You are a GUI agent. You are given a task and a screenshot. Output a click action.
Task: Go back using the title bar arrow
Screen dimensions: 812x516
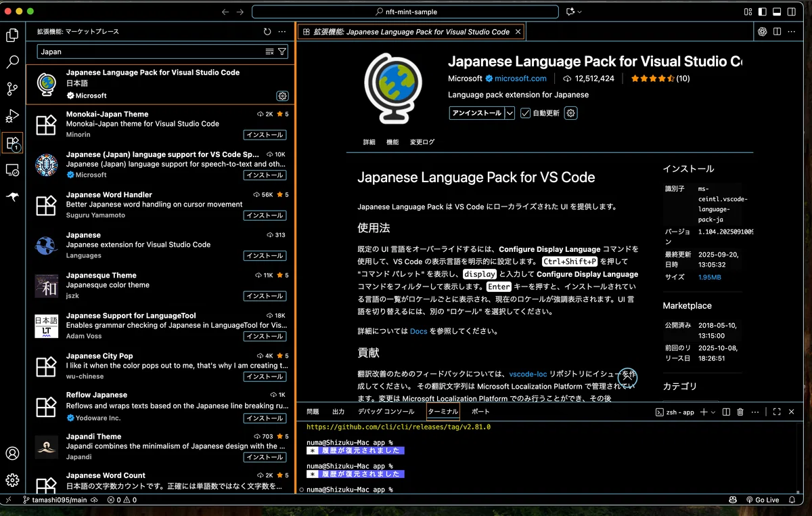[225, 12]
